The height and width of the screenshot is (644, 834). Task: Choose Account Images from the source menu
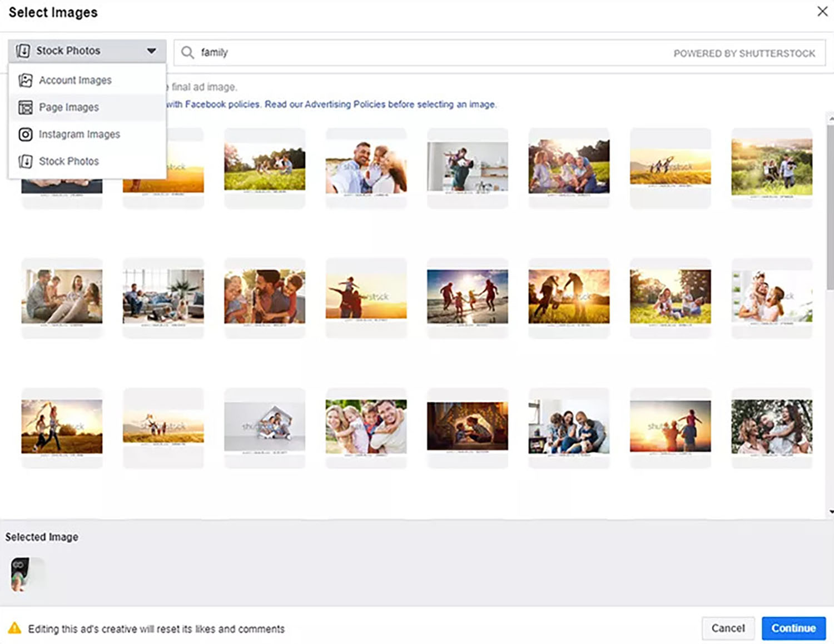[75, 81]
